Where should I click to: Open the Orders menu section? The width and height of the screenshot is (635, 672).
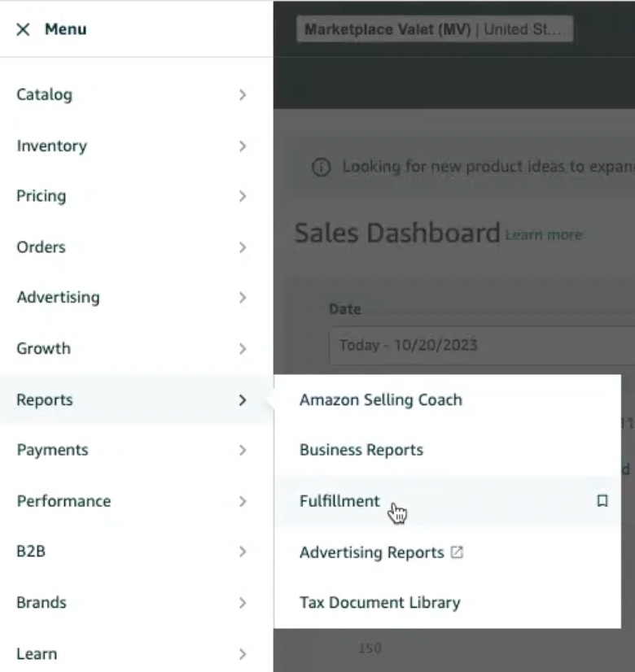pos(41,247)
